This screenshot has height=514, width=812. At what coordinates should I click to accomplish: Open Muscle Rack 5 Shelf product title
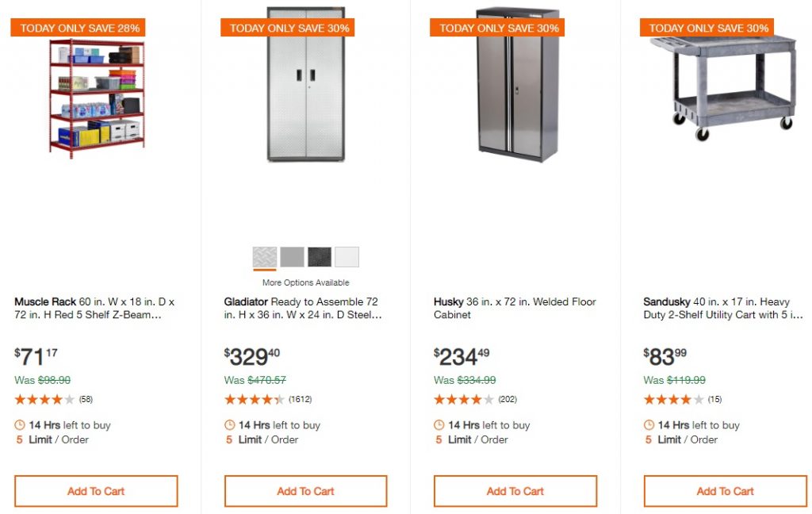(94, 309)
